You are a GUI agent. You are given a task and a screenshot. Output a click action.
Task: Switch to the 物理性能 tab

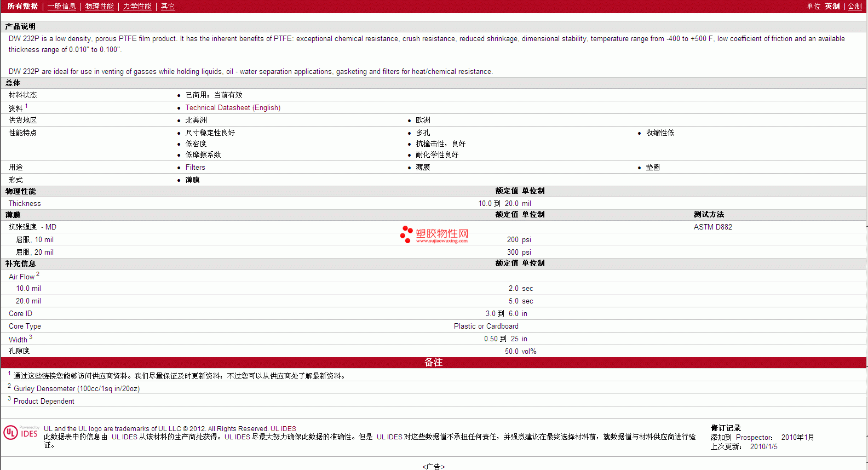tap(99, 7)
